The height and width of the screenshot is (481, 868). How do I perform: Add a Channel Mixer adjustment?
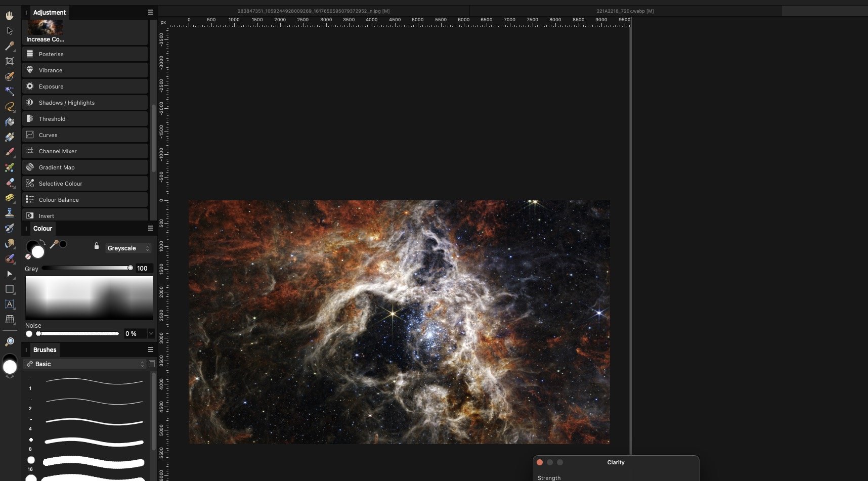[x=85, y=151]
